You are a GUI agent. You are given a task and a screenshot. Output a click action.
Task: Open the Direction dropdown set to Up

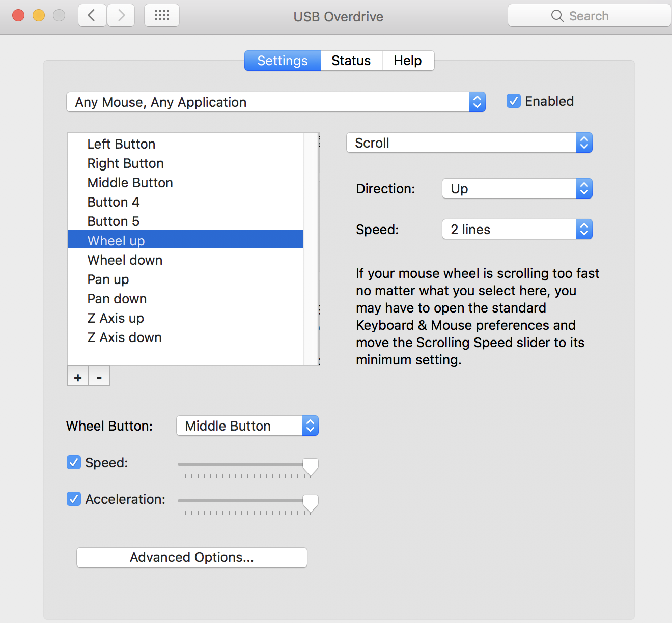click(x=517, y=189)
